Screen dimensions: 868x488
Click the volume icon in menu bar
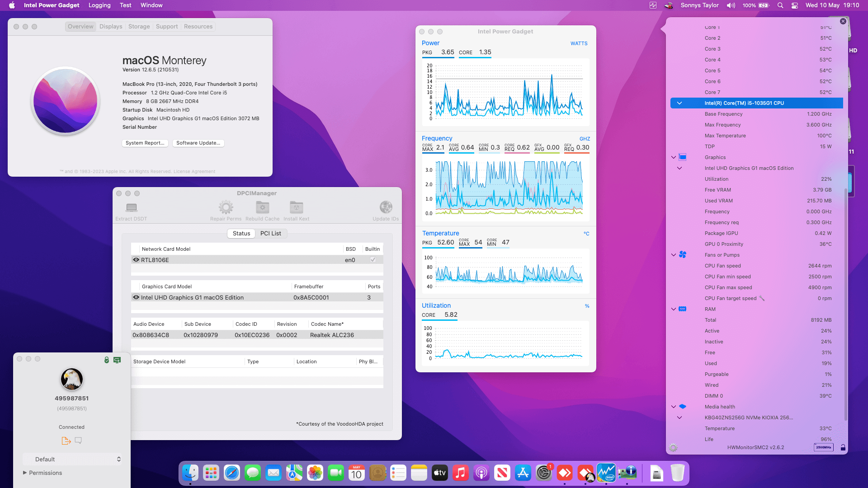[731, 5]
